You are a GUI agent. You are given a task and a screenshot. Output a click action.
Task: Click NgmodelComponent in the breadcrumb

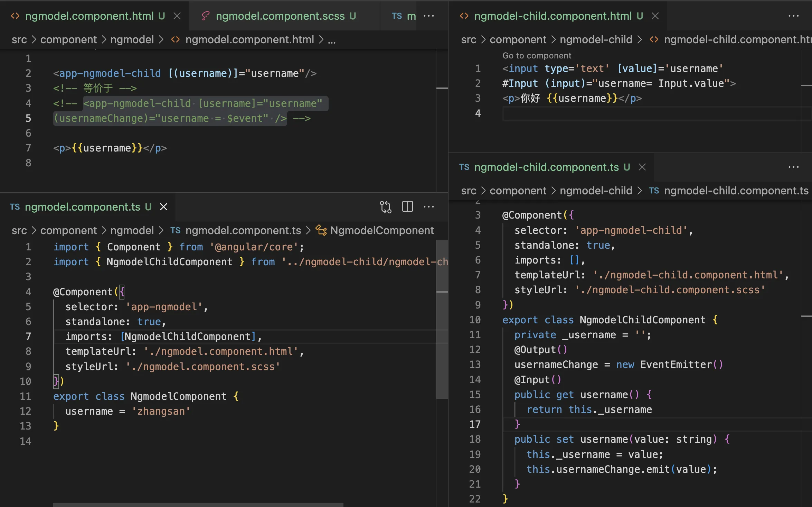point(382,230)
